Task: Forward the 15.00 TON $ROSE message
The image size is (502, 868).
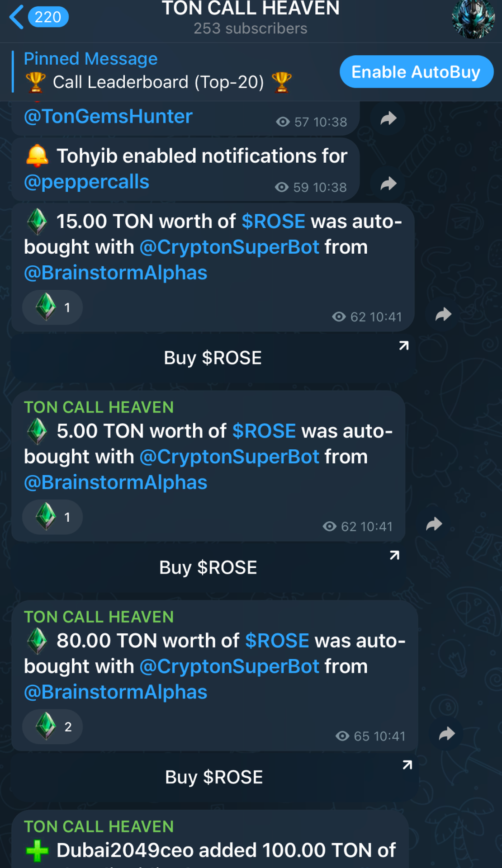Action: click(443, 314)
